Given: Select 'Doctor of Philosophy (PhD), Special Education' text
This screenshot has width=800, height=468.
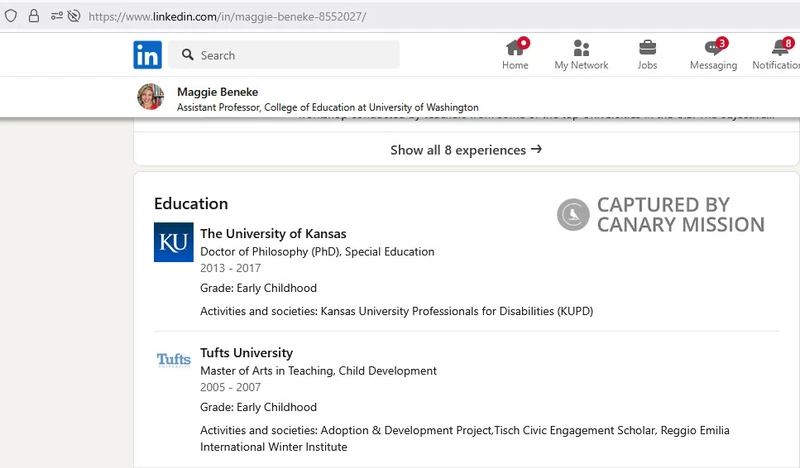Looking at the screenshot, I should pyautogui.click(x=317, y=252).
